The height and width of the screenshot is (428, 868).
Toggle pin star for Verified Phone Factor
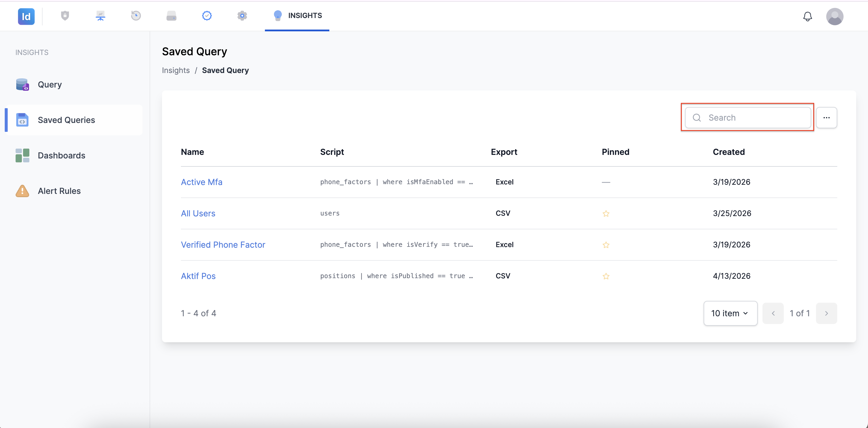click(x=606, y=245)
